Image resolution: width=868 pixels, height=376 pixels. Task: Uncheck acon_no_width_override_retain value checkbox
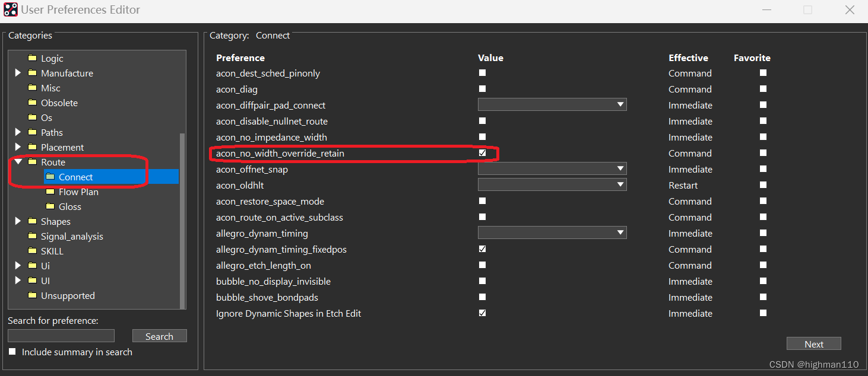tap(482, 153)
